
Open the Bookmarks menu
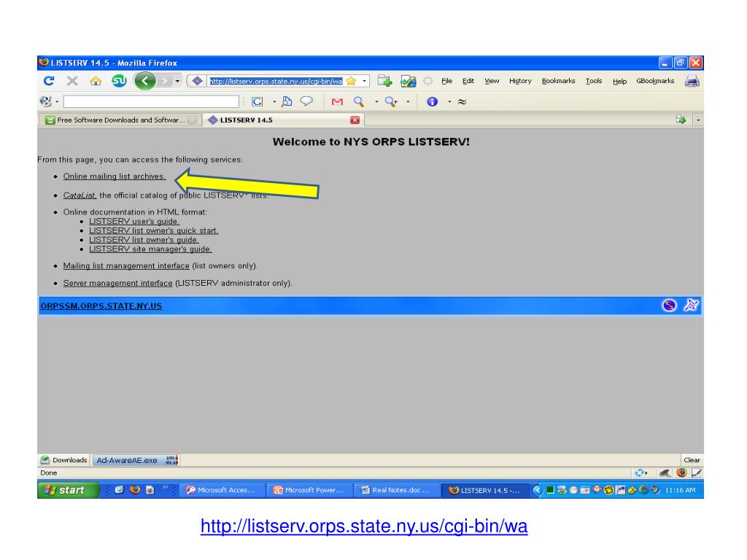[558, 81]
